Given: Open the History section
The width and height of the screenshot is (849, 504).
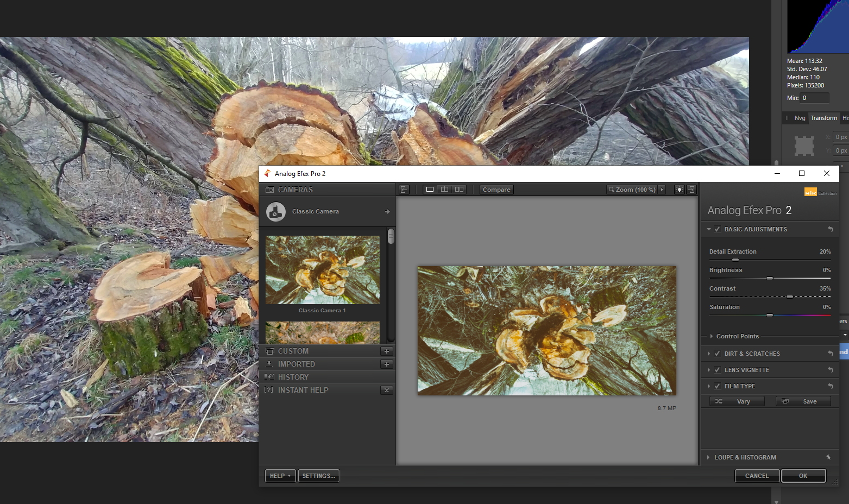Looking at the screenshot, I should coord(328,377).
